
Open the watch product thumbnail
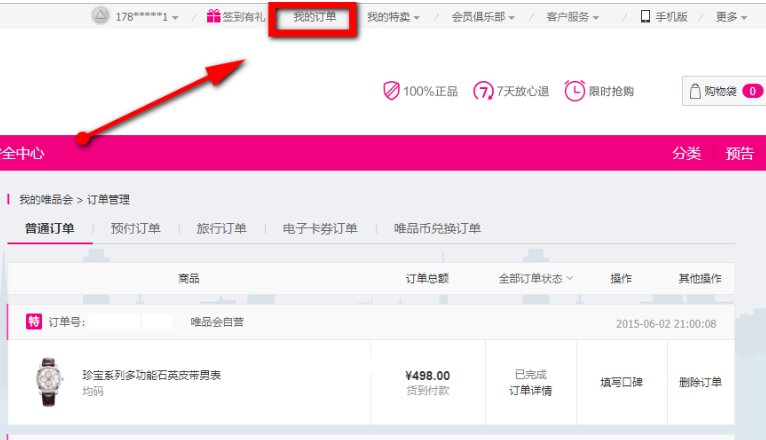coord(49,382)
